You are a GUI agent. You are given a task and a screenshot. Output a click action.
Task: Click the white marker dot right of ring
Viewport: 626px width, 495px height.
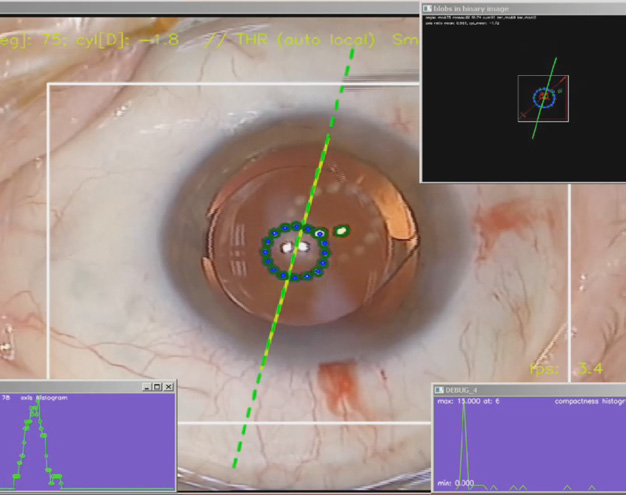[x=342, y=231]
